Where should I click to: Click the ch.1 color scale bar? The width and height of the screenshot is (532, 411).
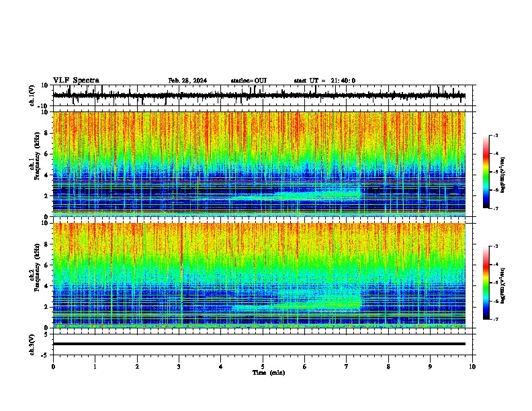tap(486, 172)
